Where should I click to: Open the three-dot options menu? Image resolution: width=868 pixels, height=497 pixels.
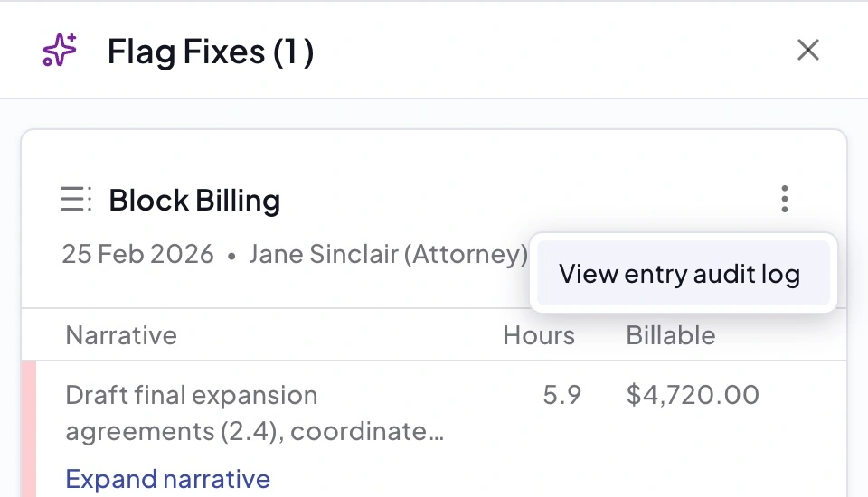(x=784, y=199)
